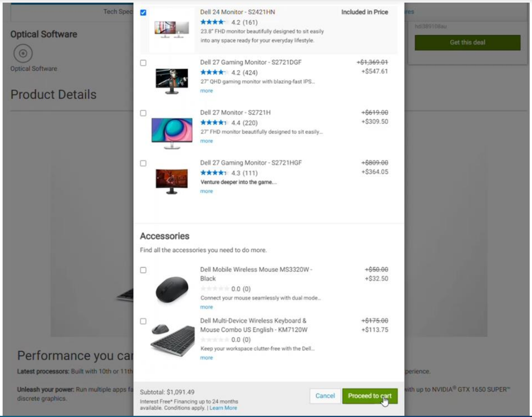The width and height of the screenshot is (532, 417).
Task: Select the Dell 27 Monitor S2721H checkbox
Action: coord(143,113)
